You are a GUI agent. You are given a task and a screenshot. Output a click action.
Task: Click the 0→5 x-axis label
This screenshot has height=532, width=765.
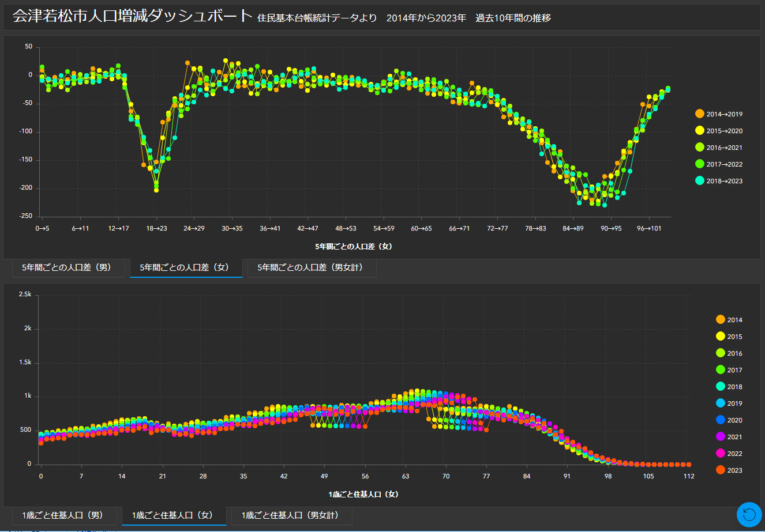(42, 228)
